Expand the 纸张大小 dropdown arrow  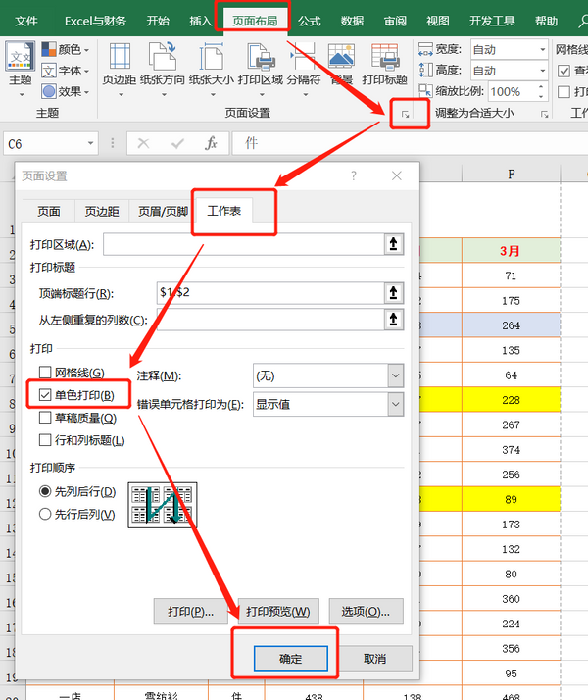[x=213, y=95]
